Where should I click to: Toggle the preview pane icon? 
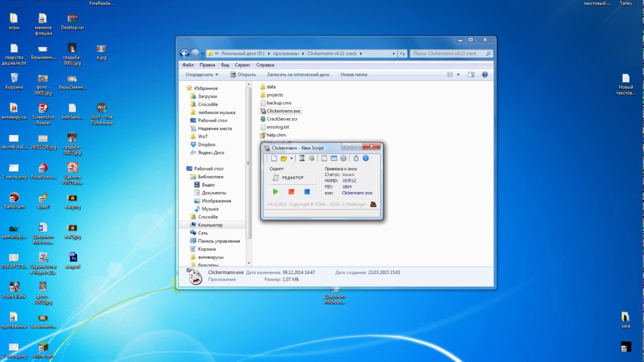[471, 74]
